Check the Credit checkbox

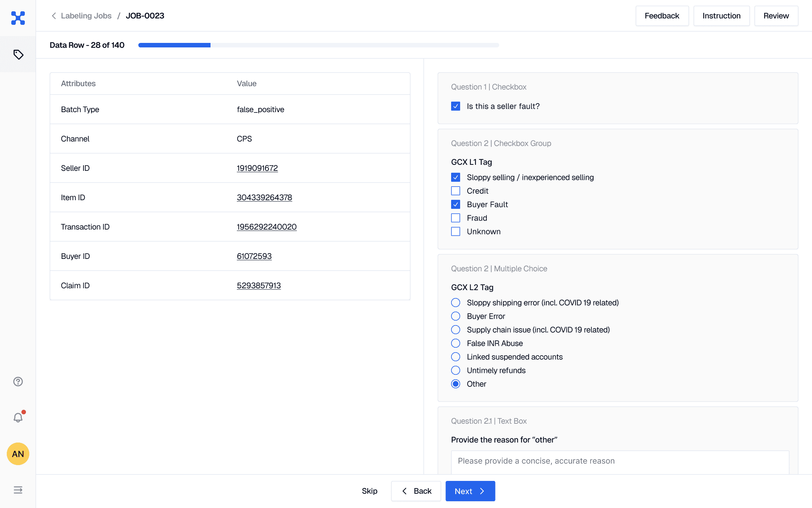[x=456, y=191]
